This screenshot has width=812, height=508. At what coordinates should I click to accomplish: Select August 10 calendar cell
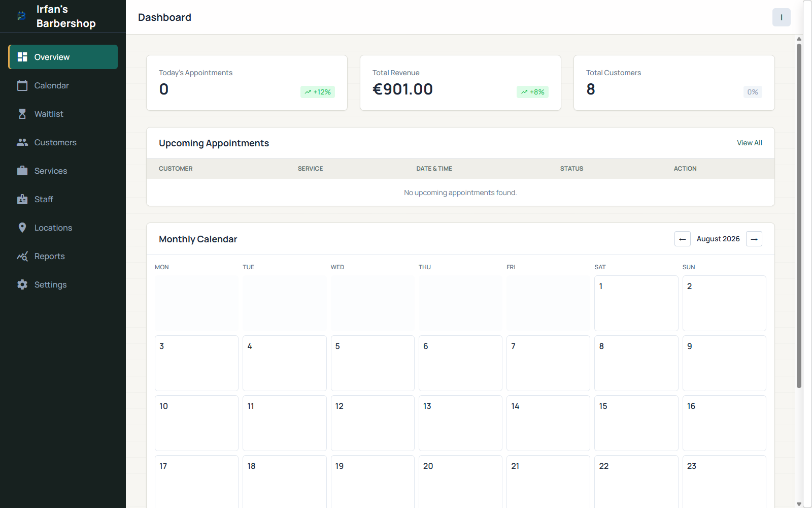(196, 423)
